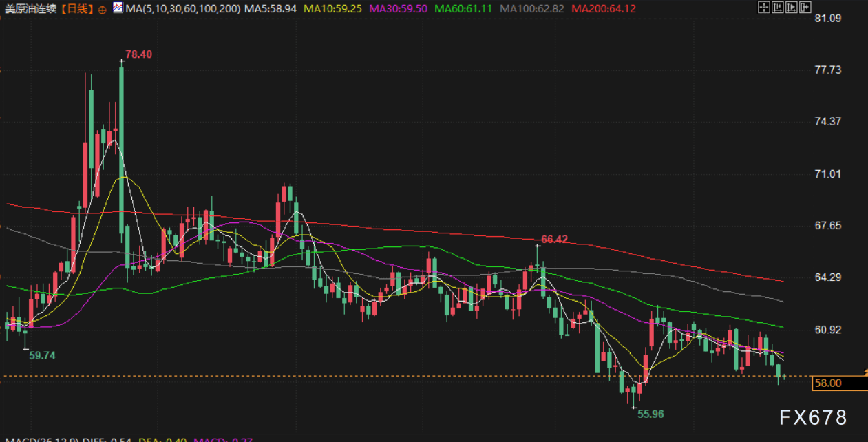Click the gray MA100:62.82 label
The width and height of the screenshot is (868, 442).
pos(533,9)
